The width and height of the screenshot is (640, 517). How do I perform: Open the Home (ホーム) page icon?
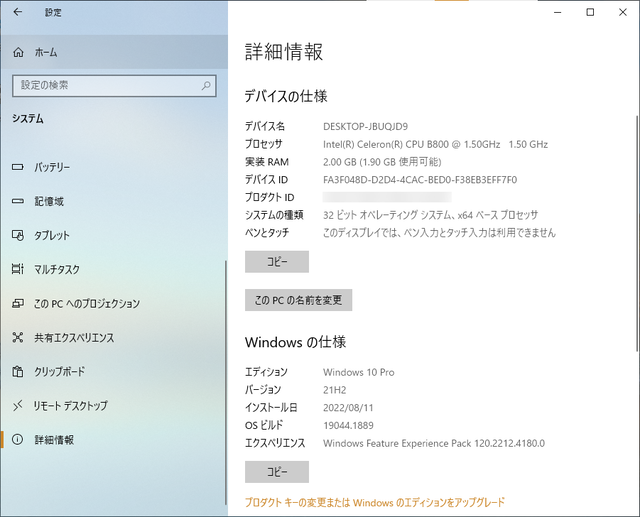pos(18,52)
